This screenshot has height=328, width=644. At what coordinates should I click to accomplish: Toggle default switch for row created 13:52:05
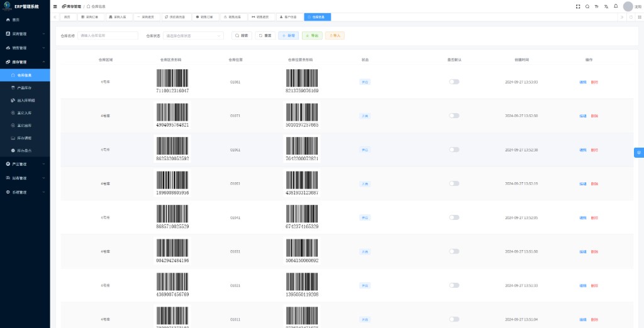pyautogui.click(x=454, y=217)
